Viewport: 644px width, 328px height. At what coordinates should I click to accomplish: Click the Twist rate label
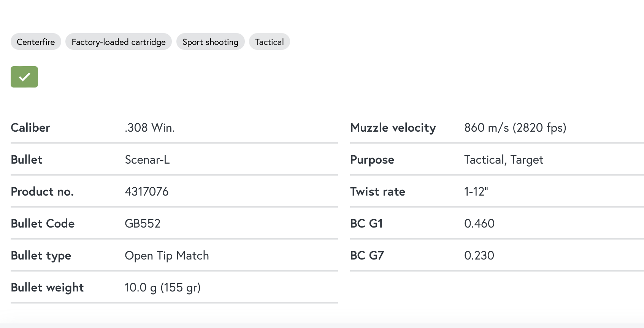378,191
